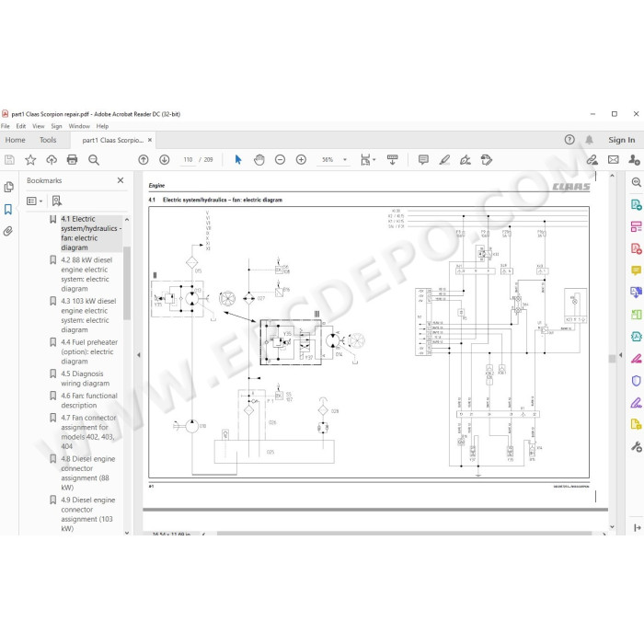This screenshot has height=644, width=644.
Task: Print the document with printer icon
Action: [x=73, y=160]
